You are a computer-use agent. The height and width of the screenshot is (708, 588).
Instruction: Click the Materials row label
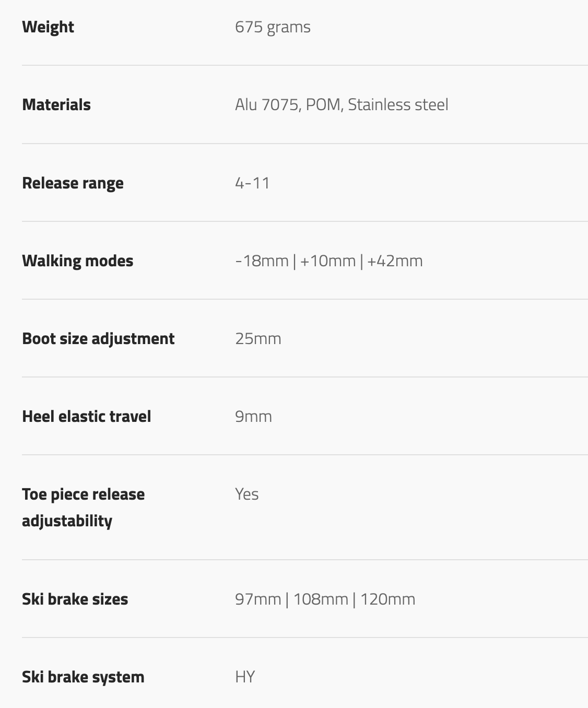tap(56, 105)
